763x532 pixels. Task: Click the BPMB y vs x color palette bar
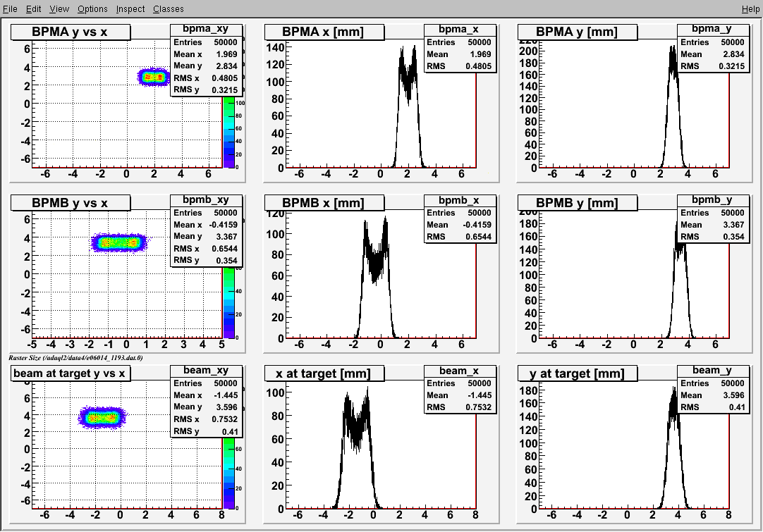(x=228, y=302)
